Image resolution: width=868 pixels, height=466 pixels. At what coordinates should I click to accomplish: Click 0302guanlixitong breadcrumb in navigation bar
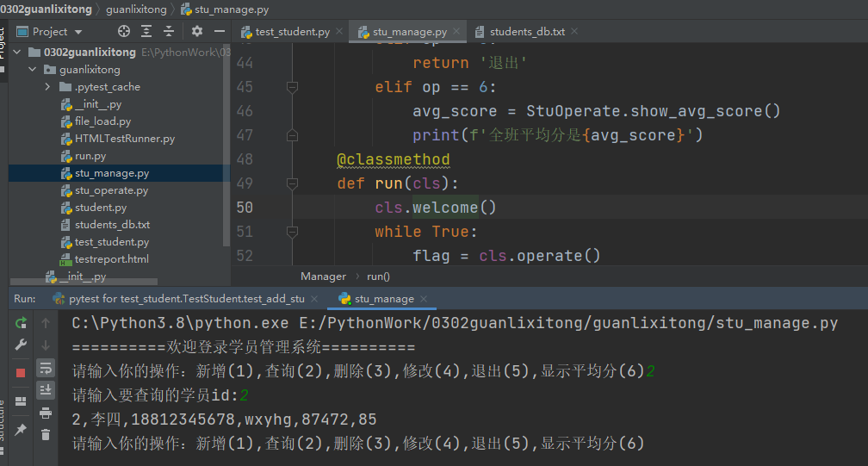(x=46, y=9)
